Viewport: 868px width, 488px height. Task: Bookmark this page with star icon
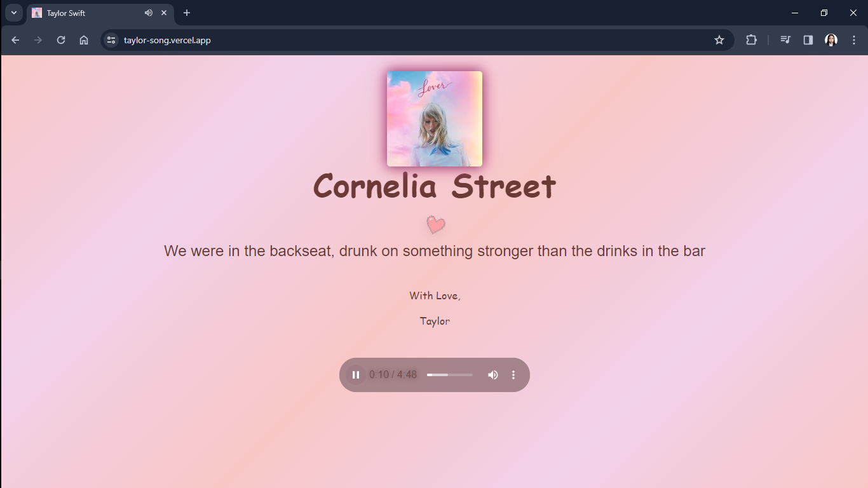tap(719, 40)
